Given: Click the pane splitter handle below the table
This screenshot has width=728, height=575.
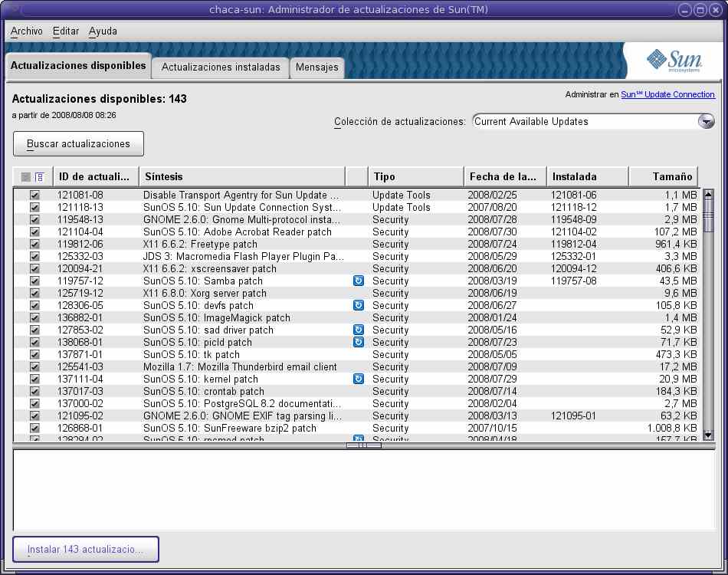Looking at the screenshot, I should 364,445.
